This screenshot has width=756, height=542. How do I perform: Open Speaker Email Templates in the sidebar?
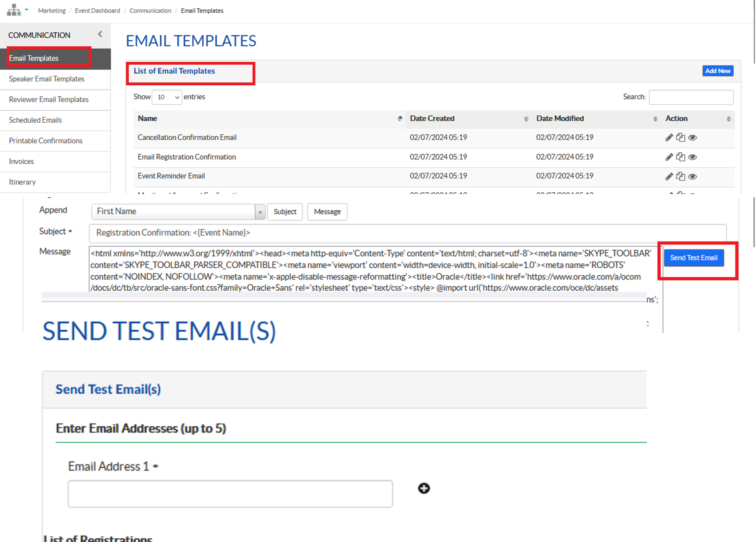point(47,79)
